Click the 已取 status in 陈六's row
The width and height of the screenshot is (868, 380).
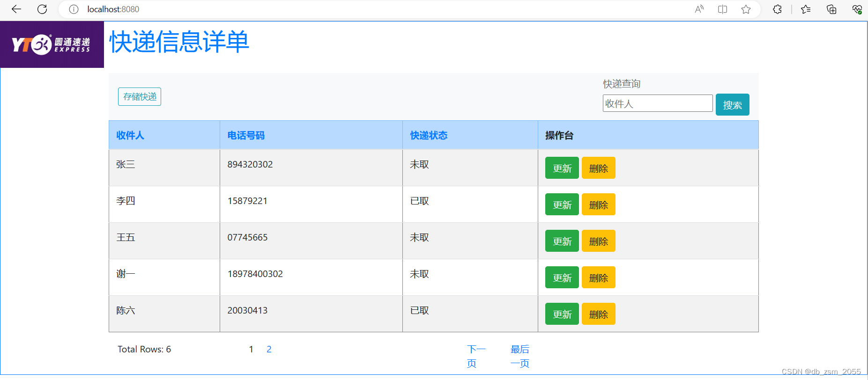tap(419, 310)
